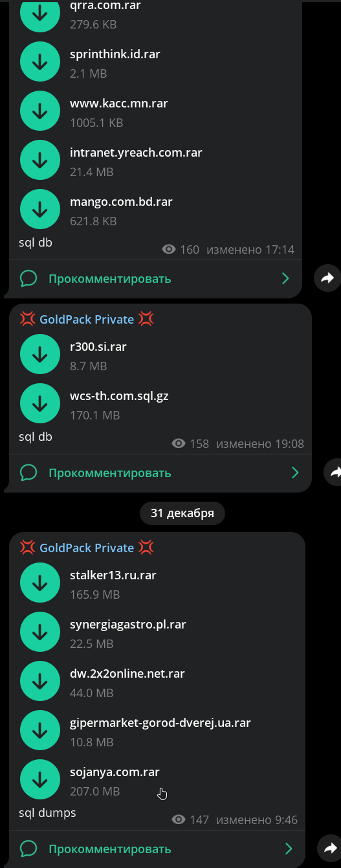341x868 pixels.
Task: Download www.kacc.mn.rar archive
Action: pos(40,111)
